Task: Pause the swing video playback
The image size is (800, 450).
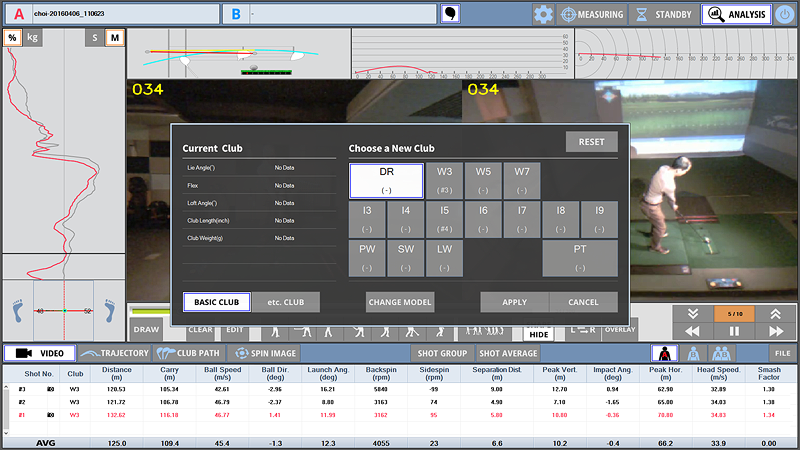Action: click(734, 331)
